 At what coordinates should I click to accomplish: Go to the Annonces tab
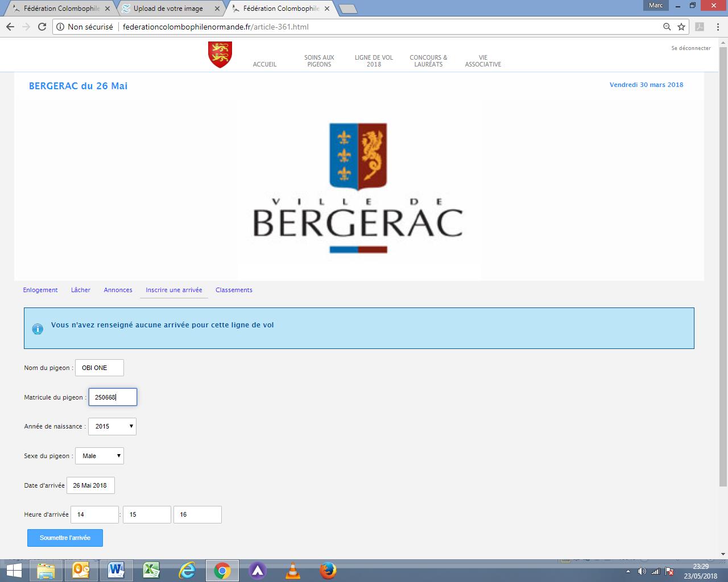118,290
